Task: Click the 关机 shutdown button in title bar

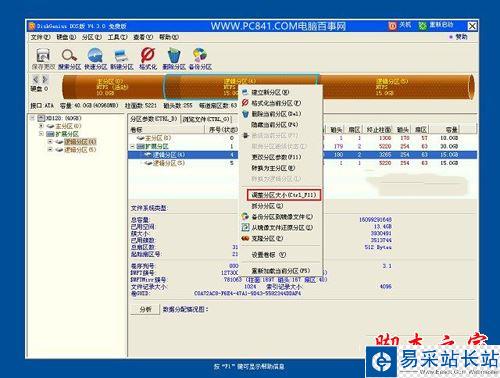Action: tap(400, 25)
